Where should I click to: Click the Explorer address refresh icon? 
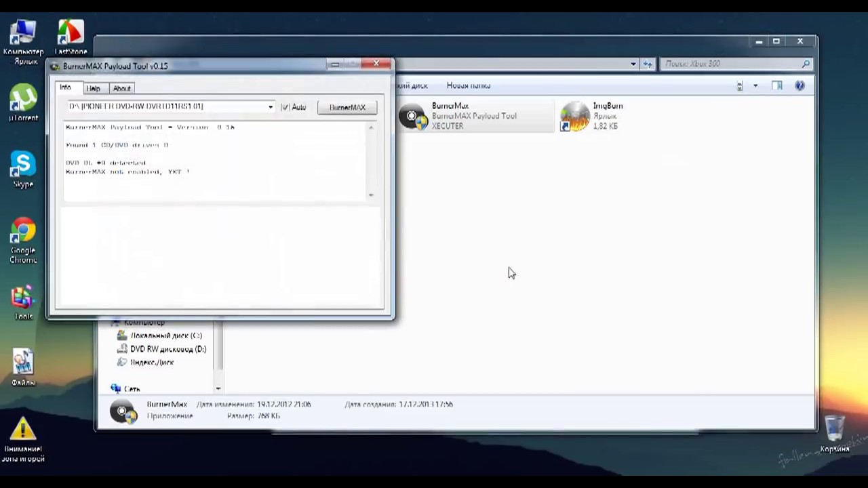(x=648, y=64)
